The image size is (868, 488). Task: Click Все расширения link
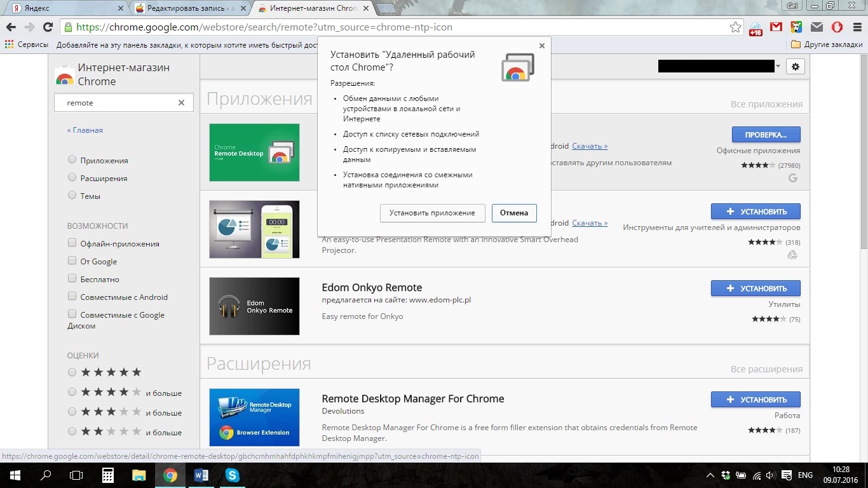coord(766,369)
